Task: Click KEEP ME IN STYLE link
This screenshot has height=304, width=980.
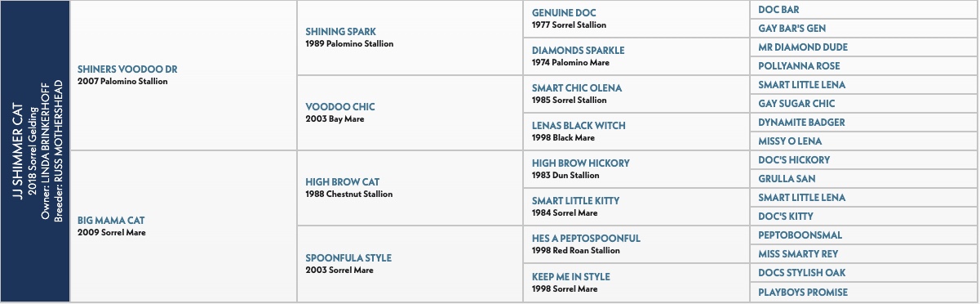Action: coord(570,276)
